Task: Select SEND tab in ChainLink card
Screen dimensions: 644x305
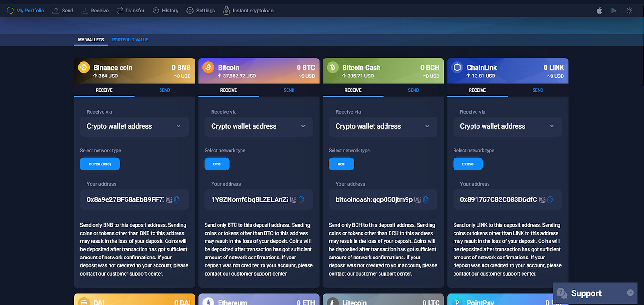Action: 538,90
